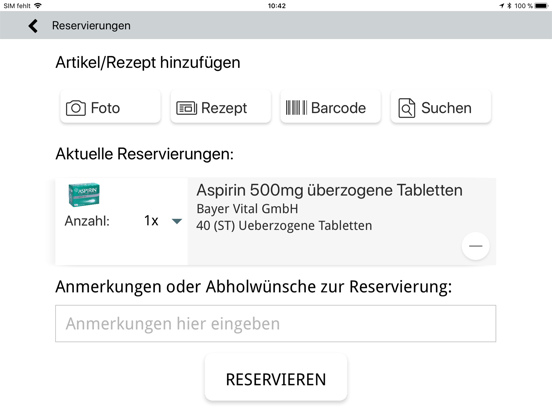Open the Foto camera option

pyautogui.click(x=111, y=107)
